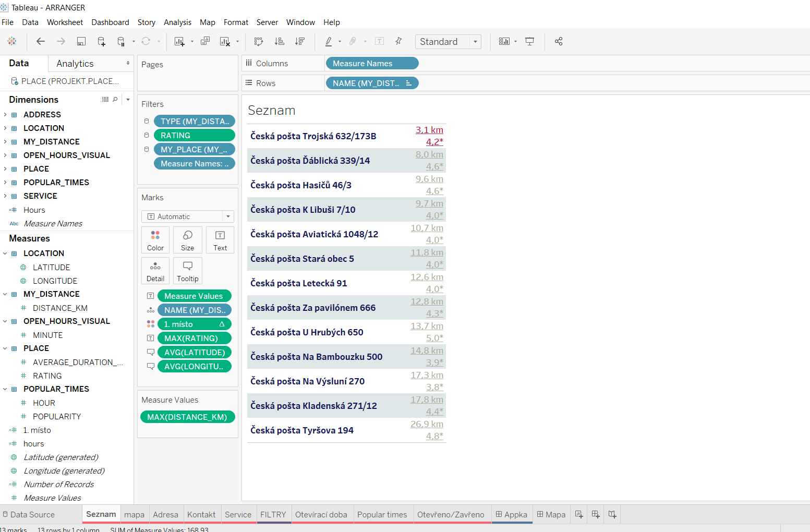The height and width of the screenshot is (532, 810).
Task: Select the POPULARITY measure field
Action: 57,416
